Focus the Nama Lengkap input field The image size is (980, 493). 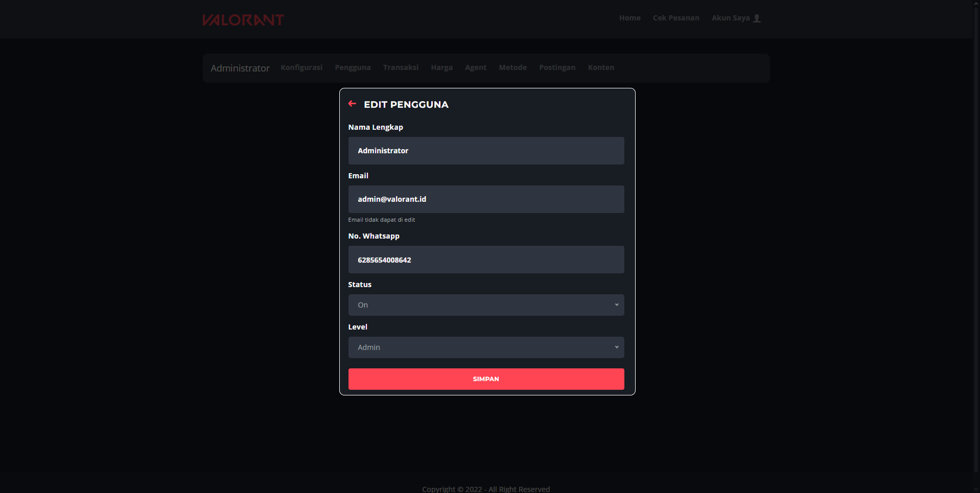(x=486, y=151)
